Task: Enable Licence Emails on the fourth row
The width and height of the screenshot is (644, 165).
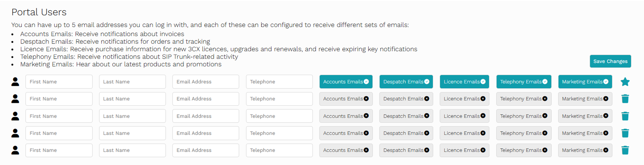Action: pos(464,133)
